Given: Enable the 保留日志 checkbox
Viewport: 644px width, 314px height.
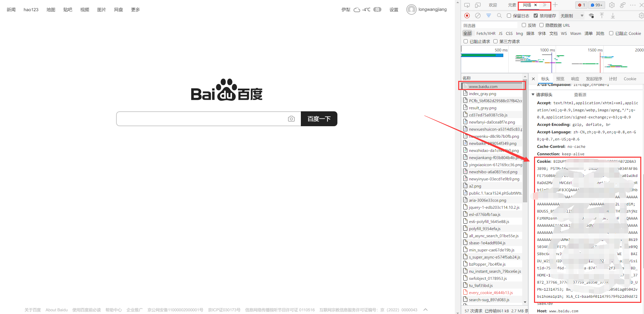Looking at the screenshot, I should pyautogui.click(x=509, y=16).
